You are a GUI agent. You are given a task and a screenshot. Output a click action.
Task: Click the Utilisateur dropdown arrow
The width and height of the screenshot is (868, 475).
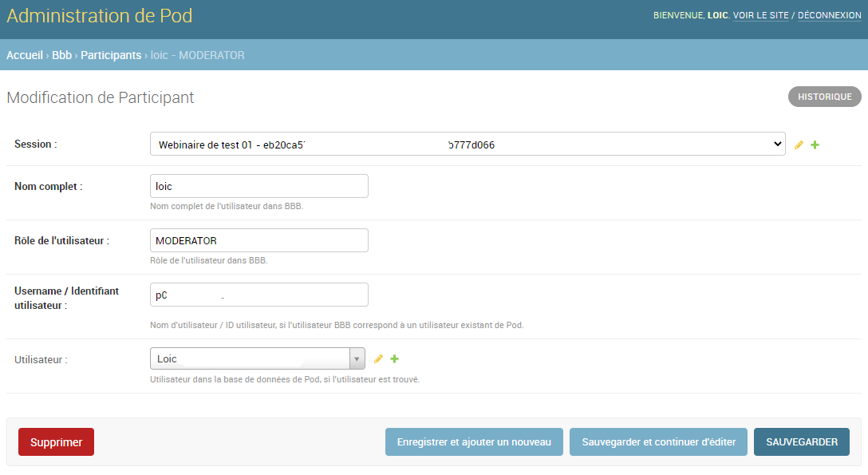coord(357,359)
